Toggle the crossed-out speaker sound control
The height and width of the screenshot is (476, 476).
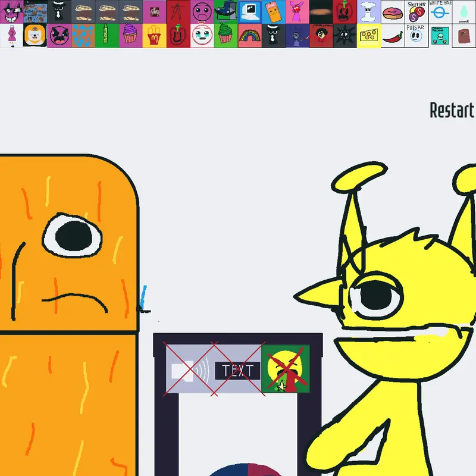(x=190, y=370)
